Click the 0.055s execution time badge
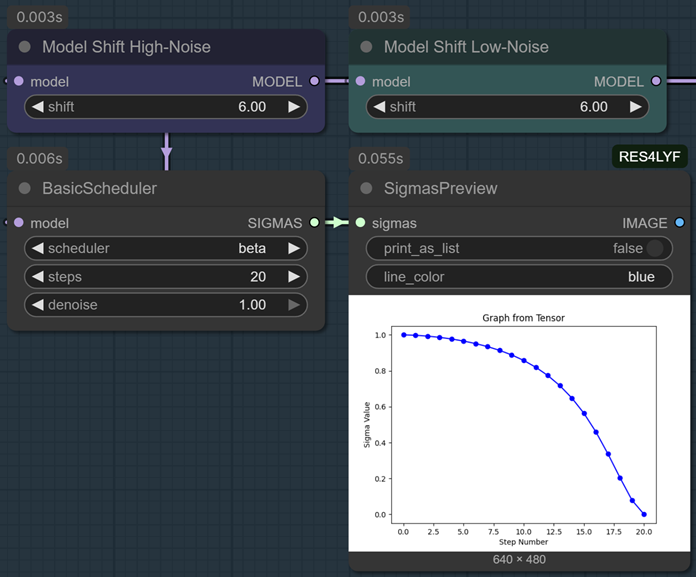 pos(380,158)
